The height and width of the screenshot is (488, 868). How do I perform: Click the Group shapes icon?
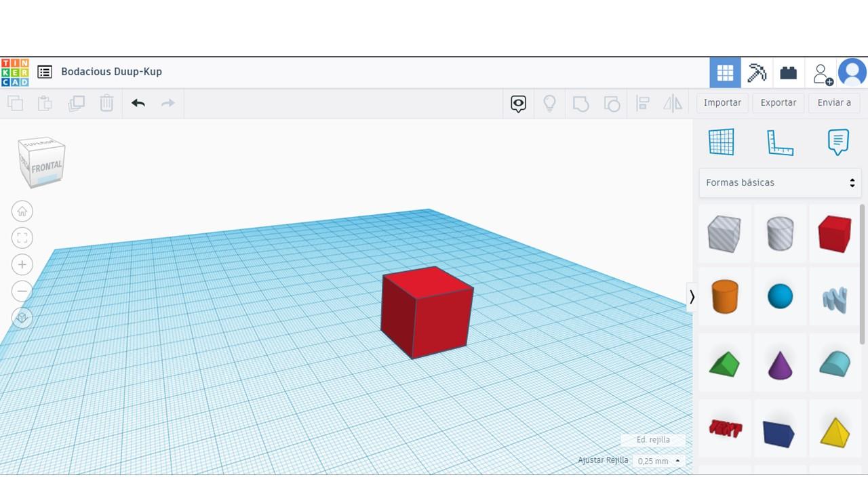580,104
